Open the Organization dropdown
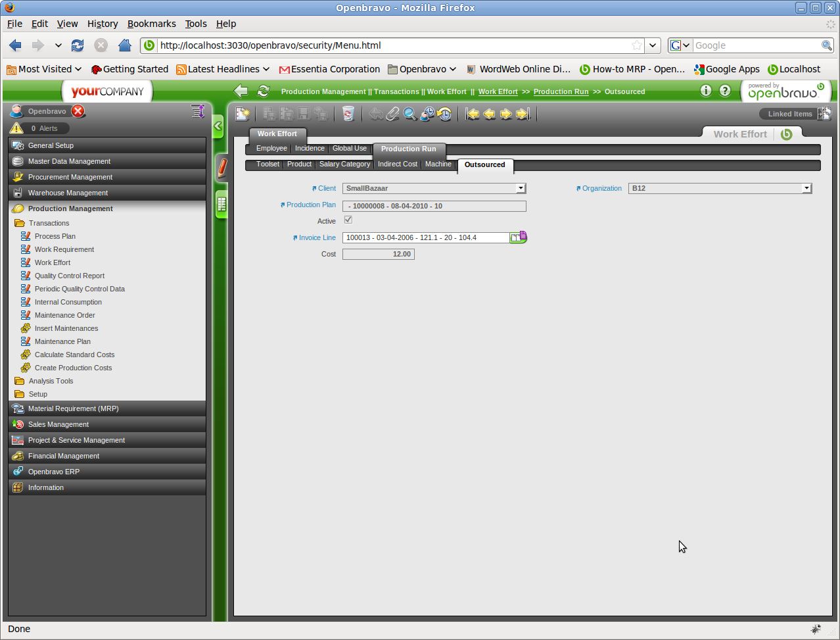 pyautogui.click(x=806, y=189)
